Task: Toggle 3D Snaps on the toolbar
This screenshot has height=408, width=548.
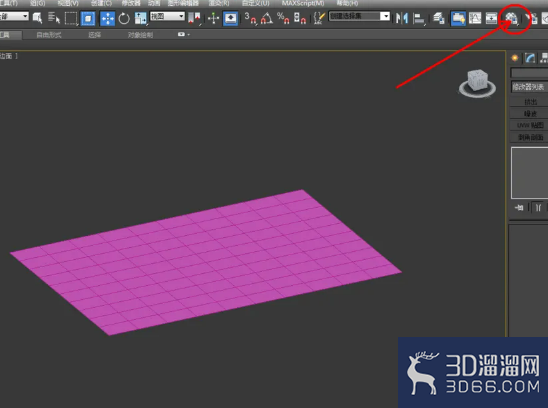Action: (250, 18)
